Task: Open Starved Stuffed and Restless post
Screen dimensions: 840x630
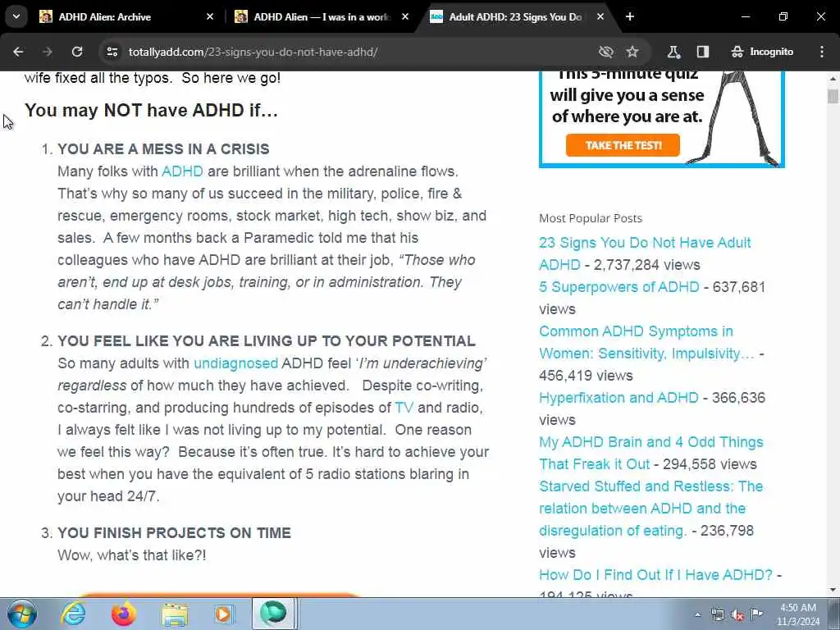Action: 651,509
